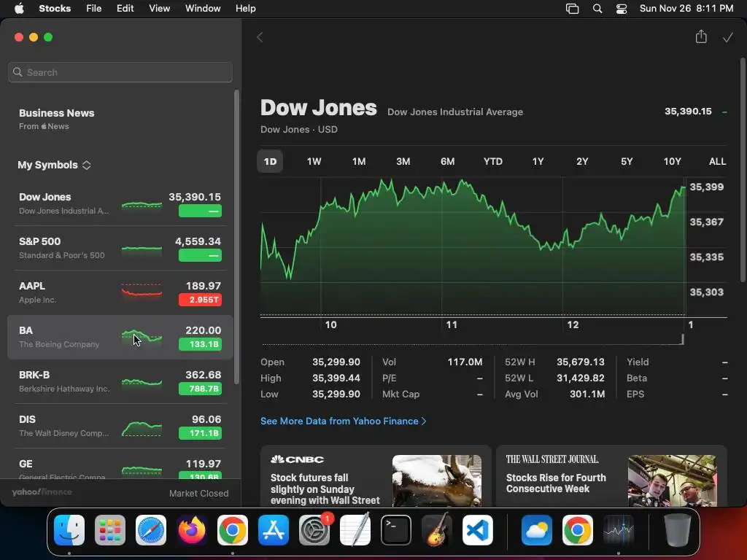Toggle BA 133.1B market cap badge
The image size is (747, 560).
point(200,344)
